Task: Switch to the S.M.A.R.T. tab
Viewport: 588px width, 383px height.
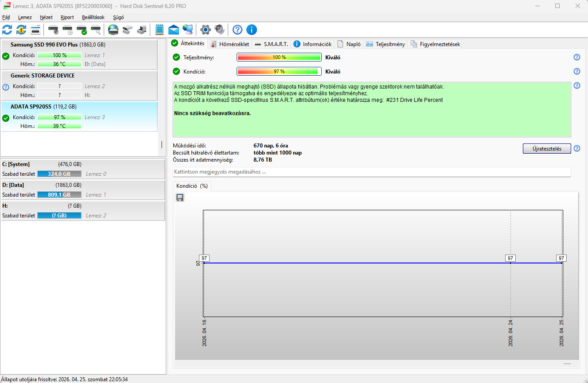Action: [x=271, y=44]
